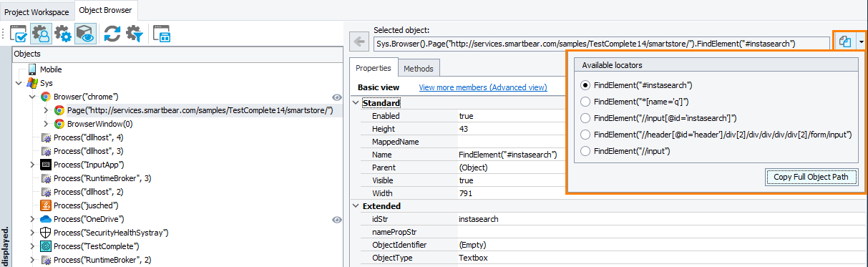Refresh the object tree with circular arrows

tap(112, 34)
